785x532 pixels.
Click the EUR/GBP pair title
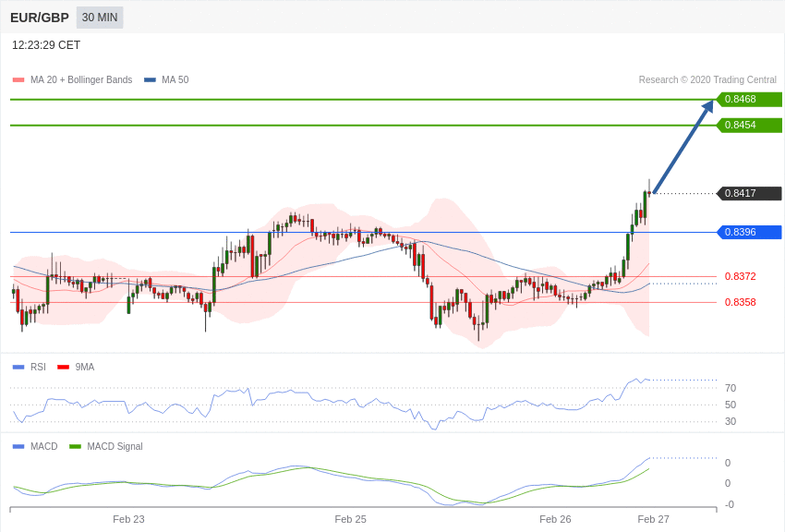click(40, 18)
